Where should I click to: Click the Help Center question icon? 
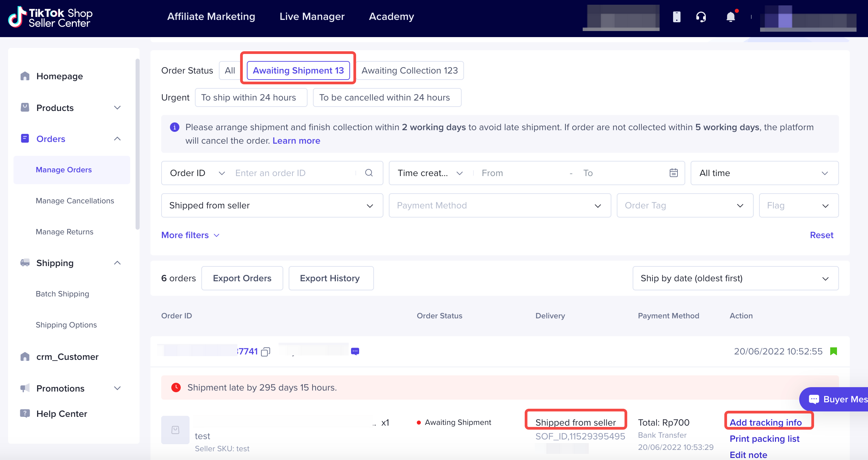click(x=25, y=413)
